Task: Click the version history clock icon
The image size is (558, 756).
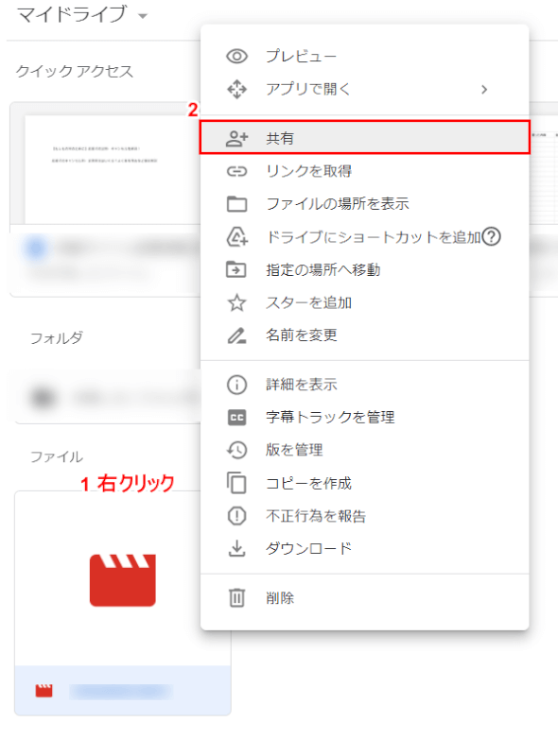Action: click(x=236, y=451)
